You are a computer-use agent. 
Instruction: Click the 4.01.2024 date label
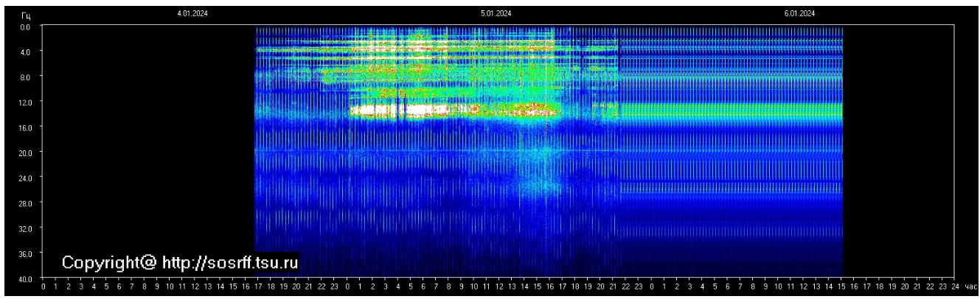(192, 13)
